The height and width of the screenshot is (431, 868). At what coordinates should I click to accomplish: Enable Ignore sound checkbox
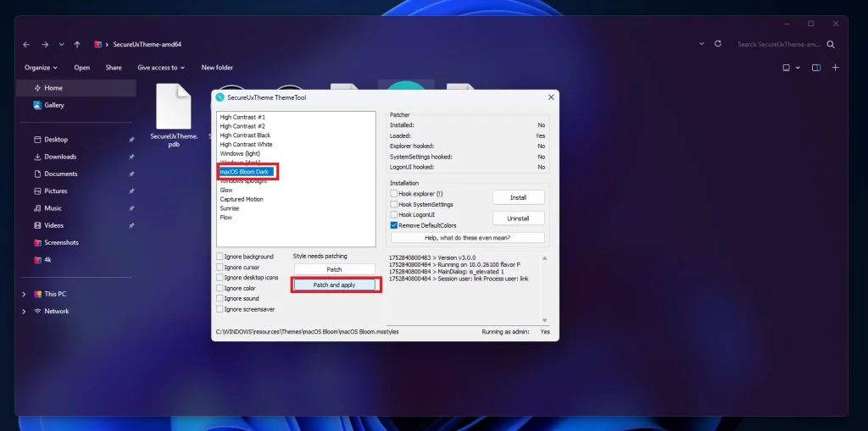[x=220, y=299]
